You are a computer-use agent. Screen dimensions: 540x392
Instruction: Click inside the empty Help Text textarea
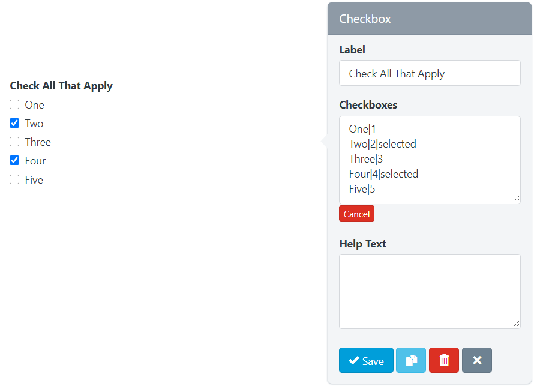430,291
